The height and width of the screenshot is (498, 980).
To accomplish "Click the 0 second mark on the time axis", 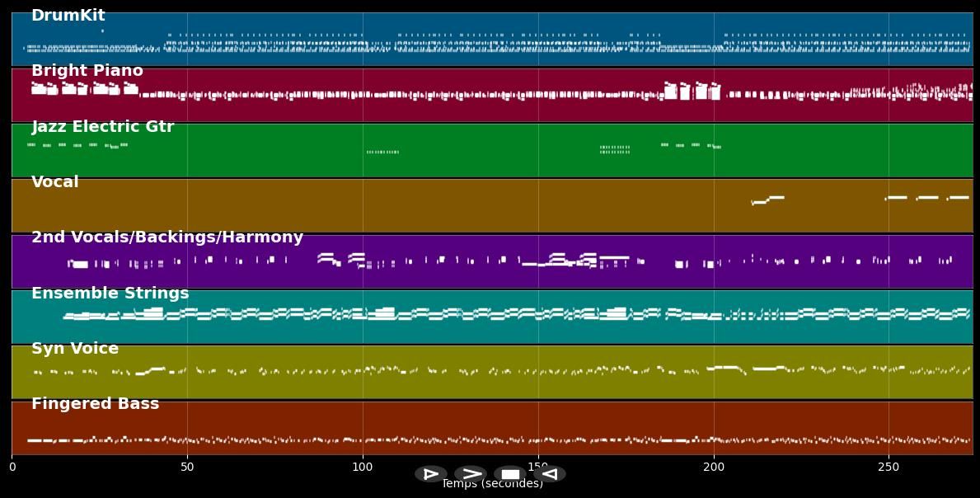I will (12, 467).
